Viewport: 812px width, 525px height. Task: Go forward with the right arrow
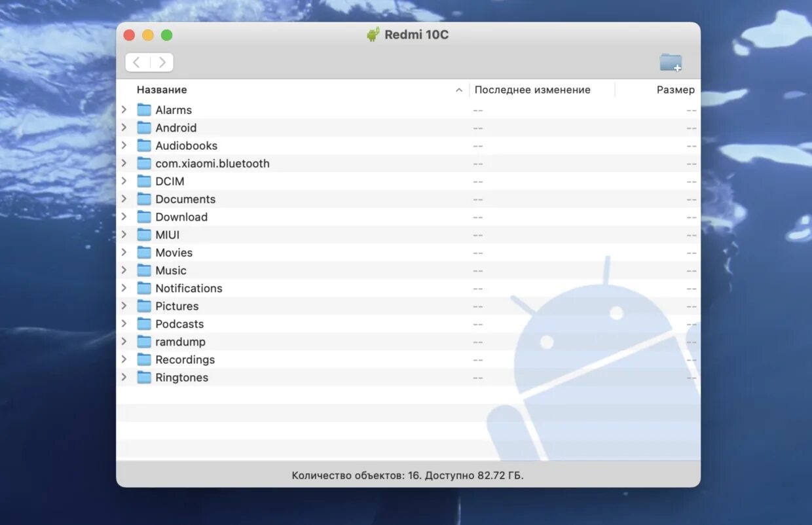[162, 62]
